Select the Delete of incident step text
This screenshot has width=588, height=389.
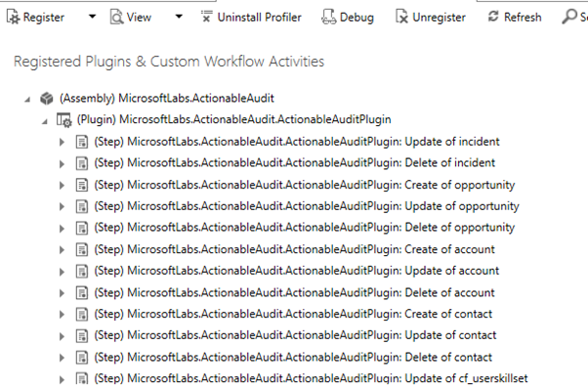(x=294, y=163)
